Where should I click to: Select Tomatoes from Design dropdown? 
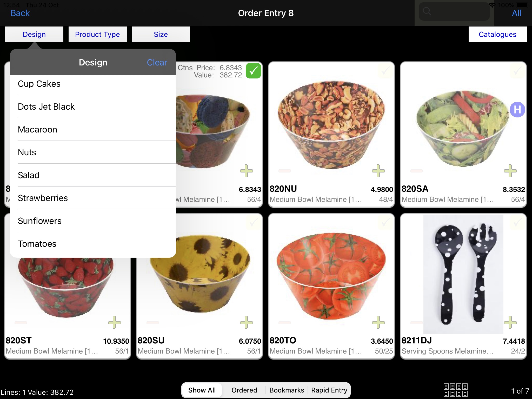click(36, 243)
